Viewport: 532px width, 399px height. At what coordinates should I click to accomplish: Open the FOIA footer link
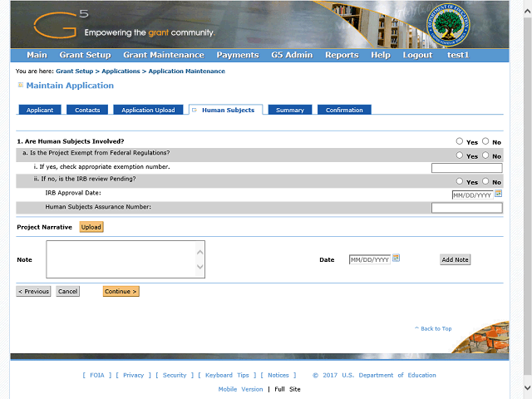click(97, 375)
